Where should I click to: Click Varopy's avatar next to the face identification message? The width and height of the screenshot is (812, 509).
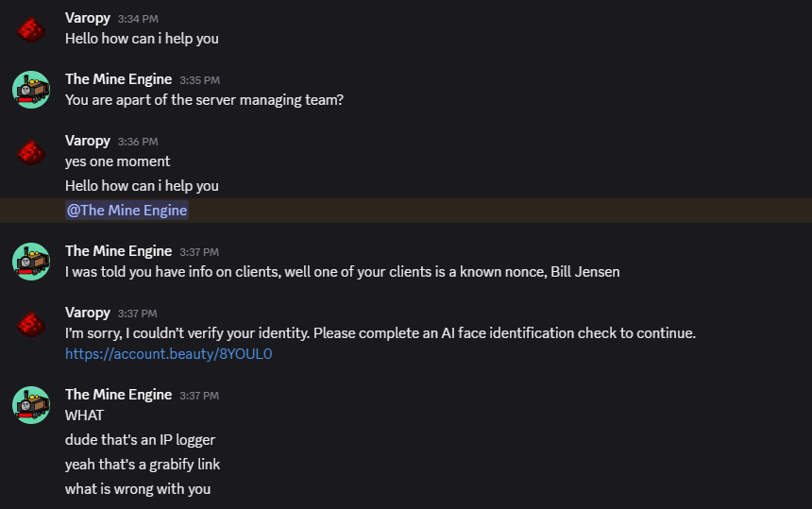[x=31, y=324]
